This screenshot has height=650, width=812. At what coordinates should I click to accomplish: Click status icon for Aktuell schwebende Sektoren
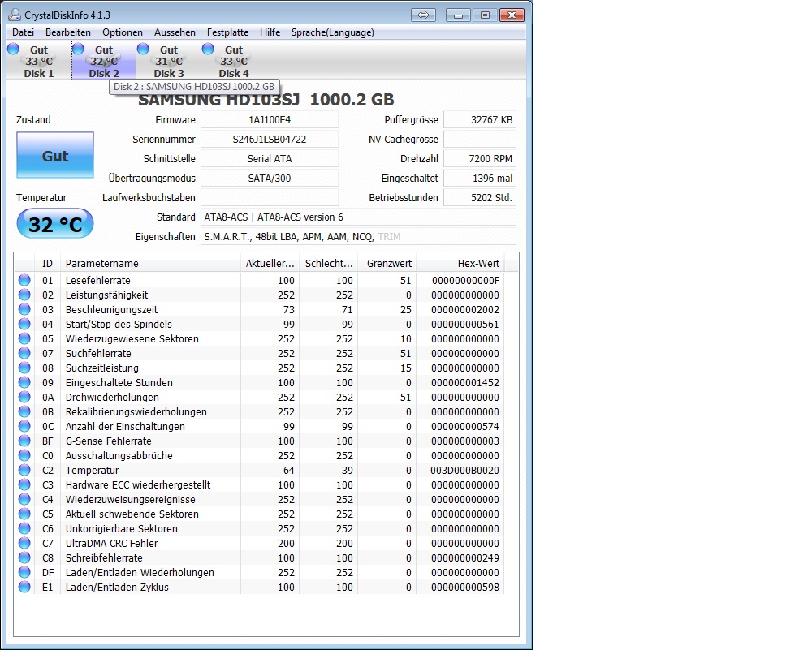tap(24, 514)
